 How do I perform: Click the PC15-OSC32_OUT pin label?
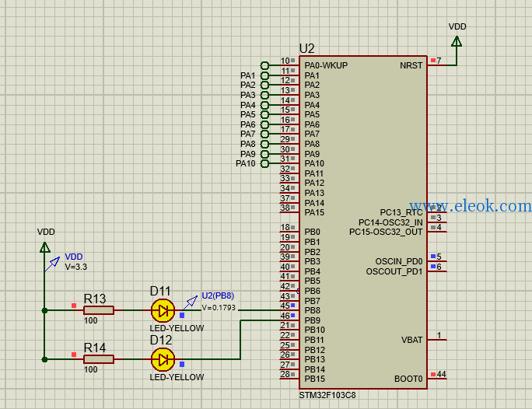click(386, 232)
